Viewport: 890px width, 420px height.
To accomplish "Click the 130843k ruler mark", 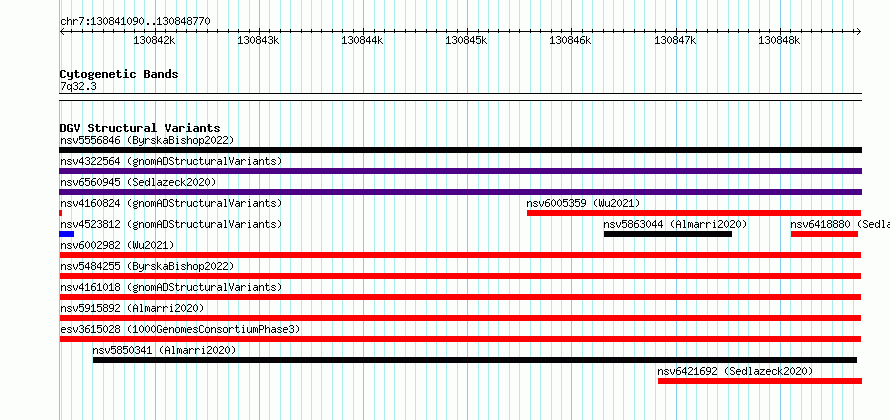I will (258, 41).
